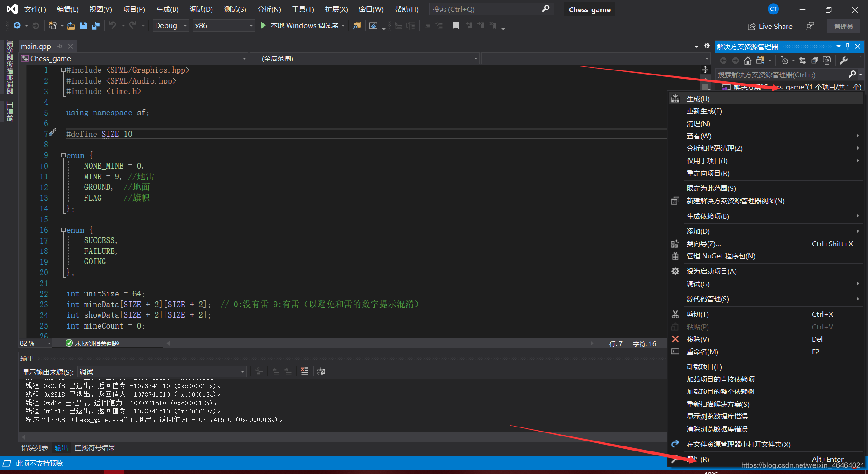Click the Visual Studio logo icon
The height and width of the screenshot is (474, 868).
12,9
